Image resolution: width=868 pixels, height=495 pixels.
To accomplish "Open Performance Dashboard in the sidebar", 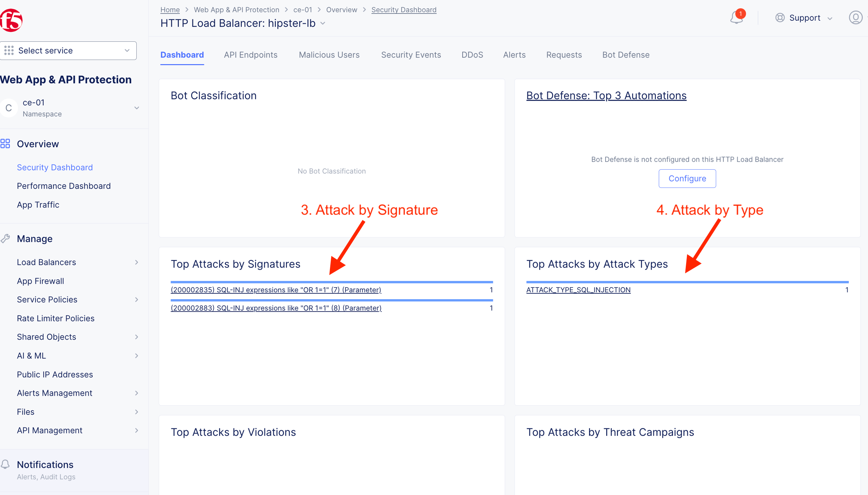I will coord(64,186).
